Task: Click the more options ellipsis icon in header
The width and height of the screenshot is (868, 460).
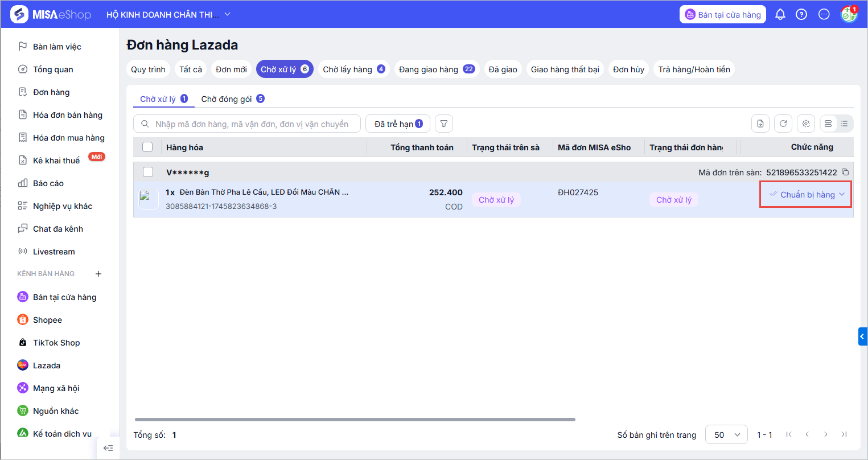Action: [824, 14]
